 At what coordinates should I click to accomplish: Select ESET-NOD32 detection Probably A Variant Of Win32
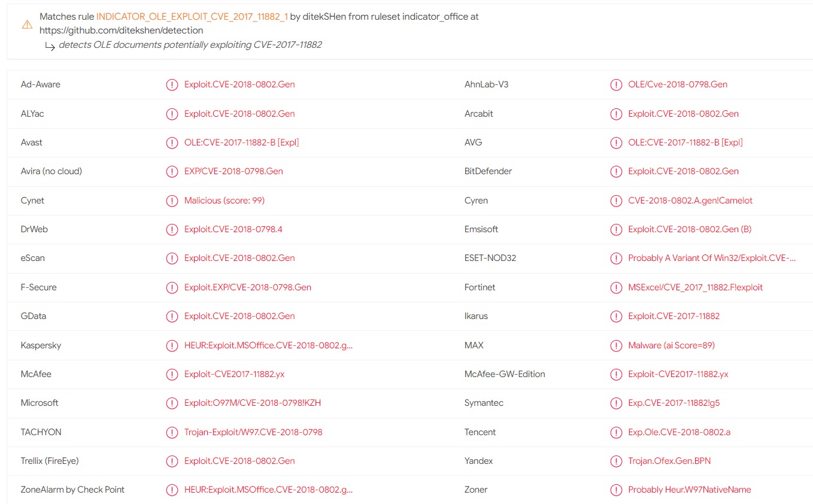pos(712,259)
